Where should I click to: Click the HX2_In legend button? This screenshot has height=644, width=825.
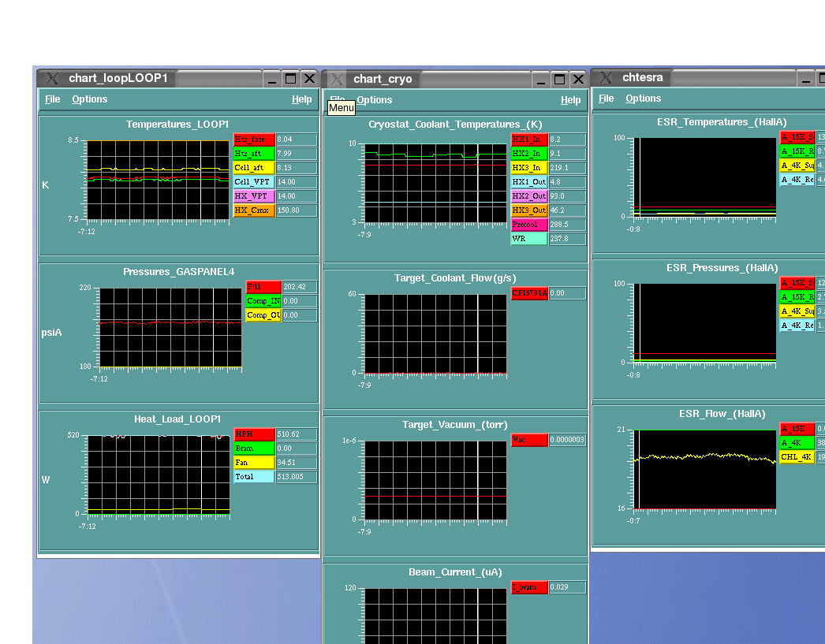529,154
